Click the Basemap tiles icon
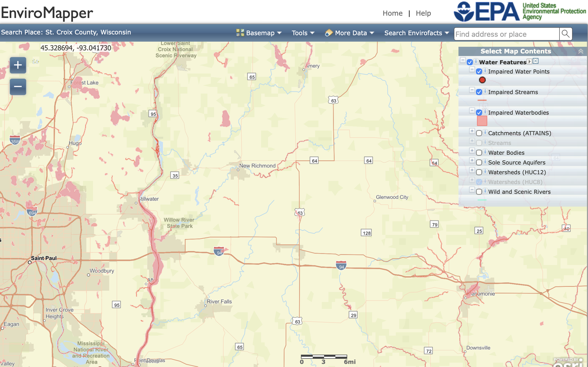This screenshot has width=588, height=367. 240,33
